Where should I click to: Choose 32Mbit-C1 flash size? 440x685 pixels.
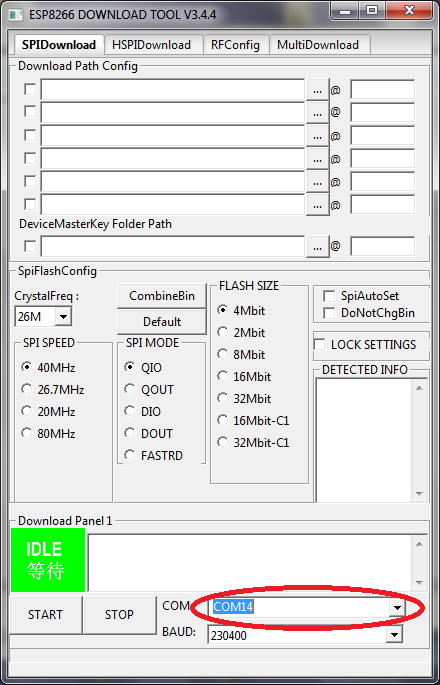[x=223, y=443]
